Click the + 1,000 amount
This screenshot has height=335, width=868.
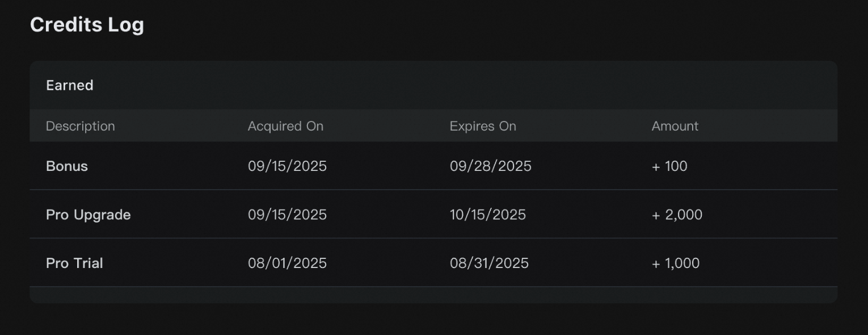[x=675, y=263]
